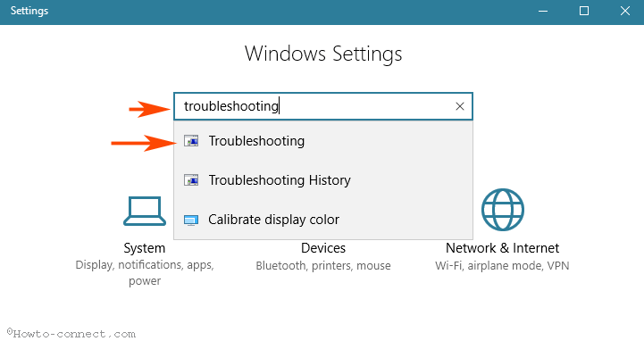Close the Settings window
644x341 pixels.
tap(625, 11)
